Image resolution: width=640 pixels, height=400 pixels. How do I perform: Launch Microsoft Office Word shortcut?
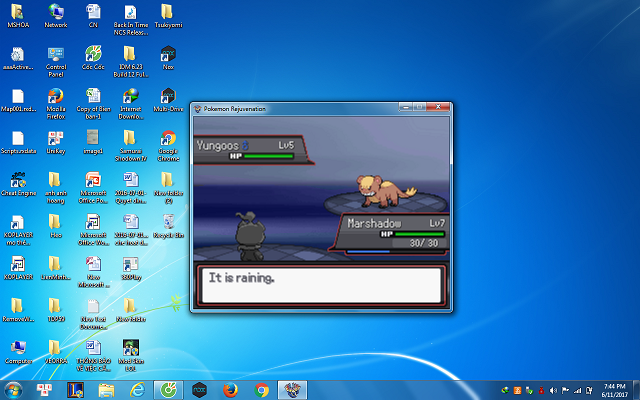coord(93,230)
